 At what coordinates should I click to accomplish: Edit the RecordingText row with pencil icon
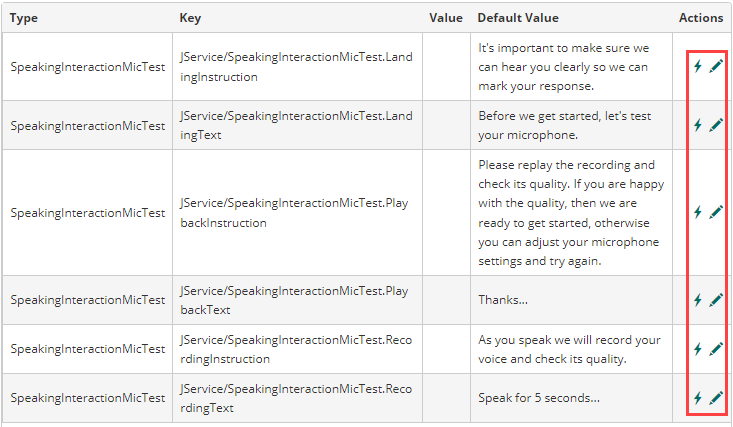716,398
